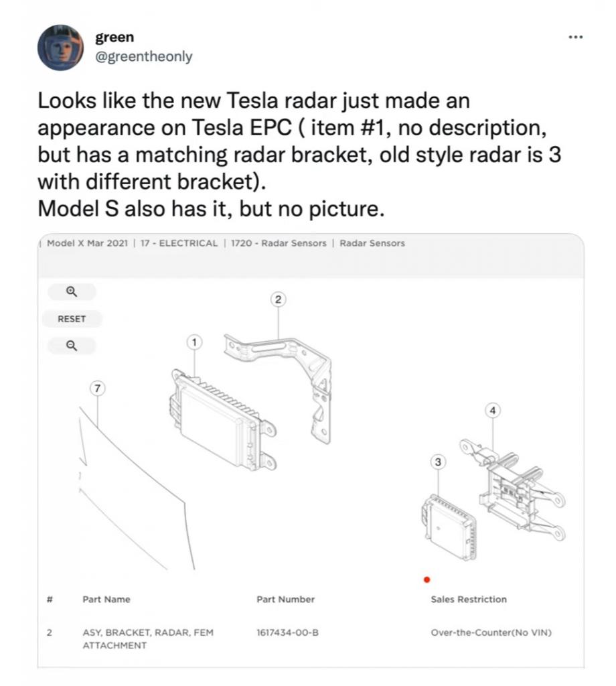Click the Part Number column header

(285, 599)
